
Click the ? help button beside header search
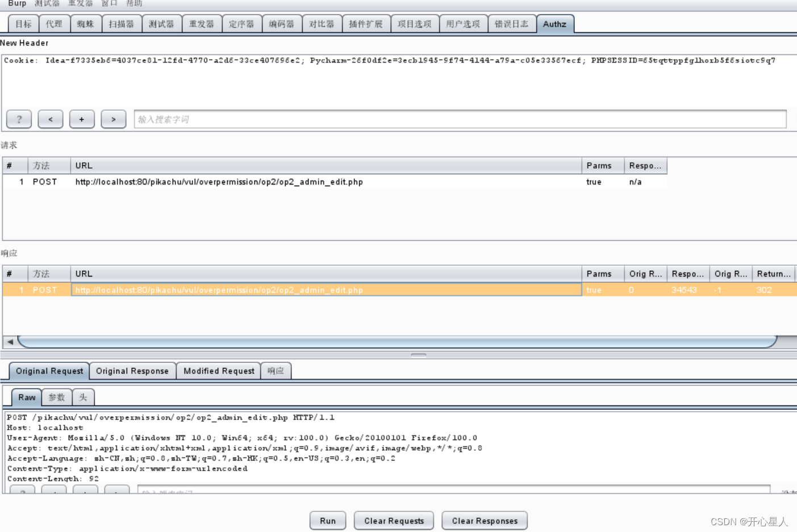(19, 119)
